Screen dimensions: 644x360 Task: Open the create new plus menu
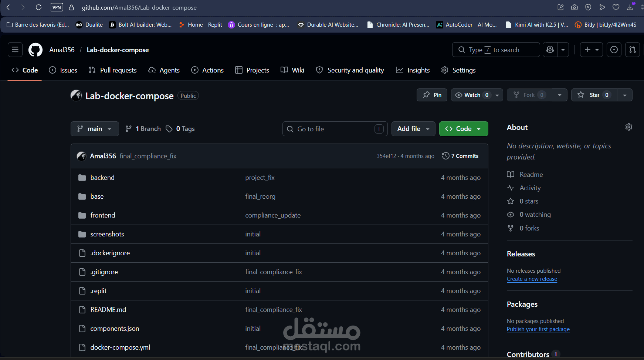(592, 50)
